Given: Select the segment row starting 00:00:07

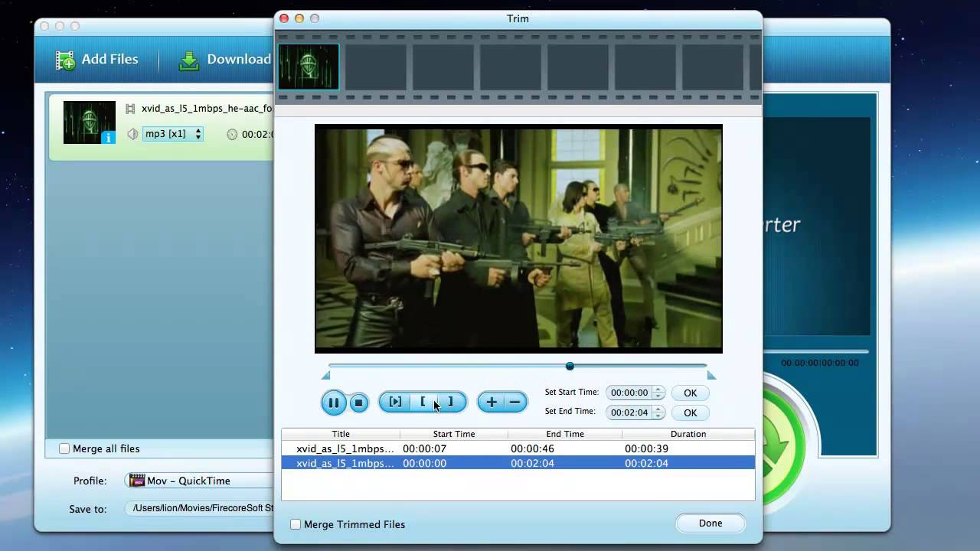Looking at the screenshot, I should click(x=518, y=448).
